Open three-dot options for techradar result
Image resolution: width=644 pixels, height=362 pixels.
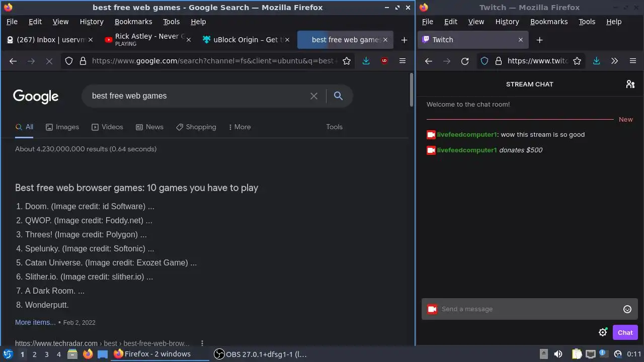[x=202, y=343]
